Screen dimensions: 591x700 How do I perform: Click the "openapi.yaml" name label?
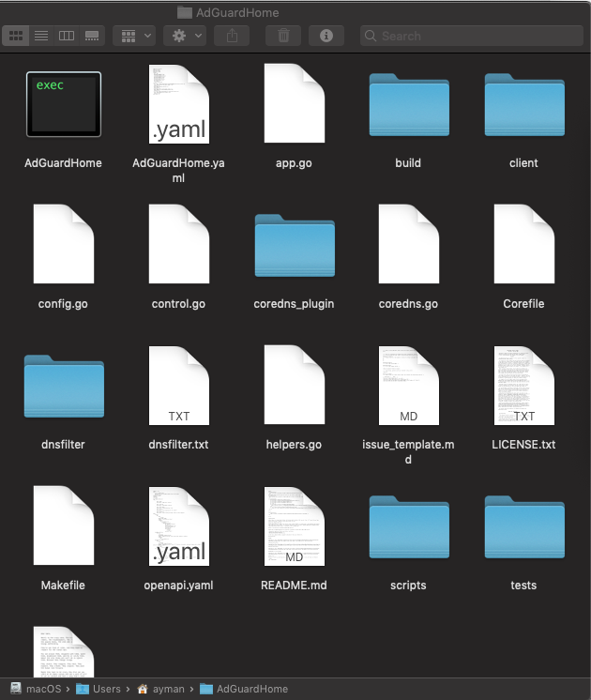[x=178, y=585]
